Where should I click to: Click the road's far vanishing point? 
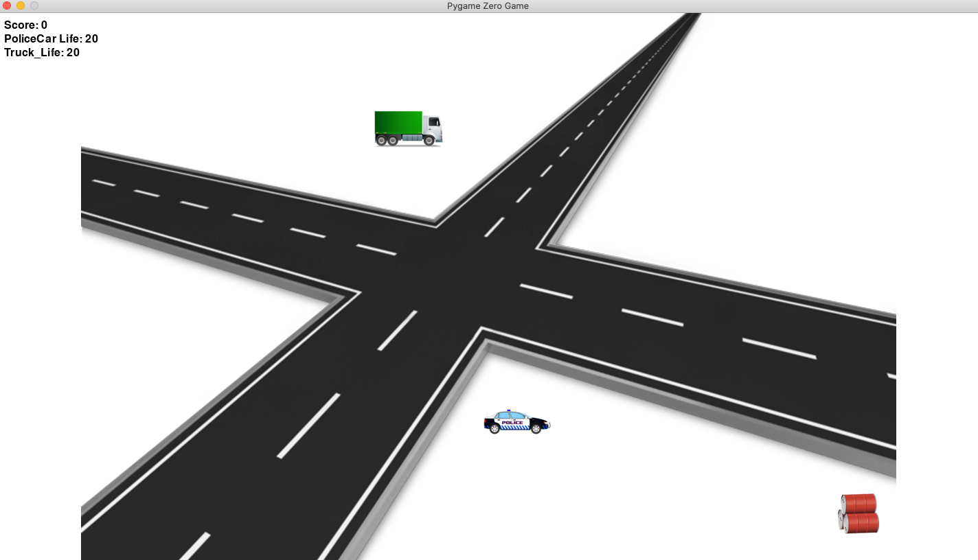click(x=692, y=15)
